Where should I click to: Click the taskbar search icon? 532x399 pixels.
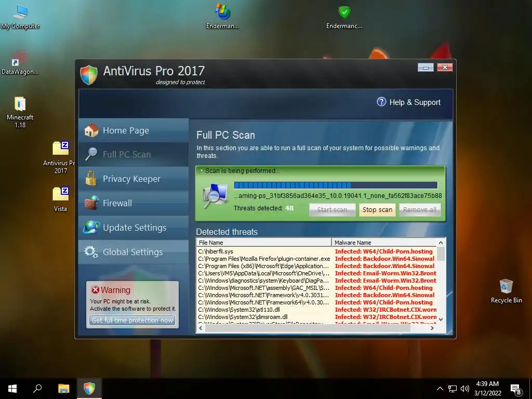pos(37,389)
